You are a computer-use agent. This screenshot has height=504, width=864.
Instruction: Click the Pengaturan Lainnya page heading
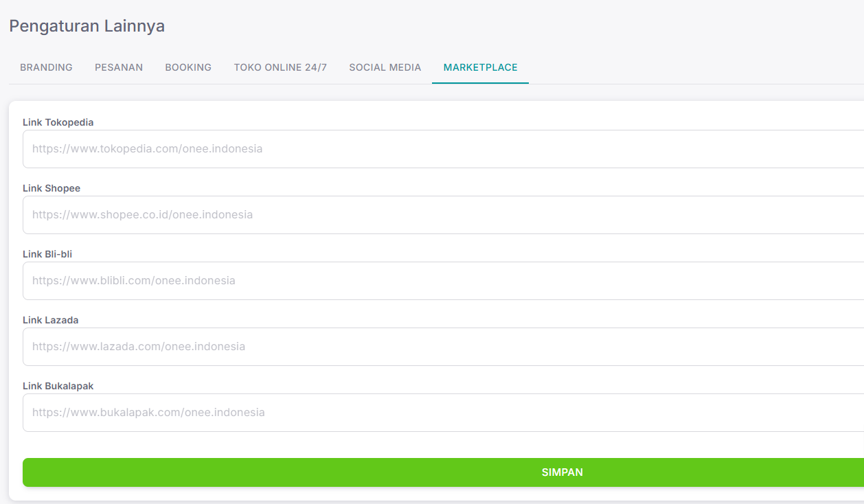tap(87, 26)
